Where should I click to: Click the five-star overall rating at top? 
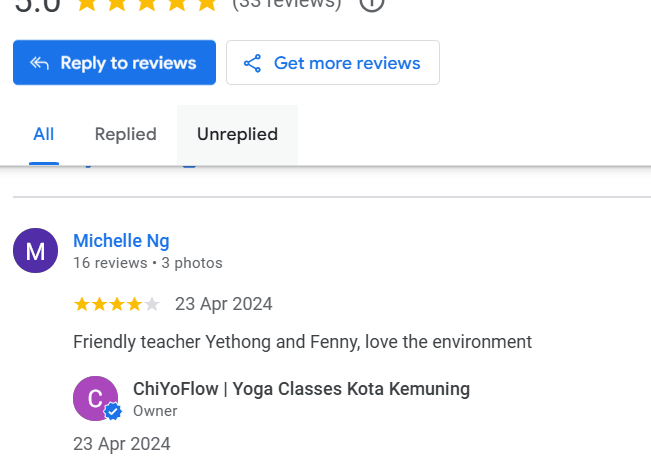pos(147,4)
